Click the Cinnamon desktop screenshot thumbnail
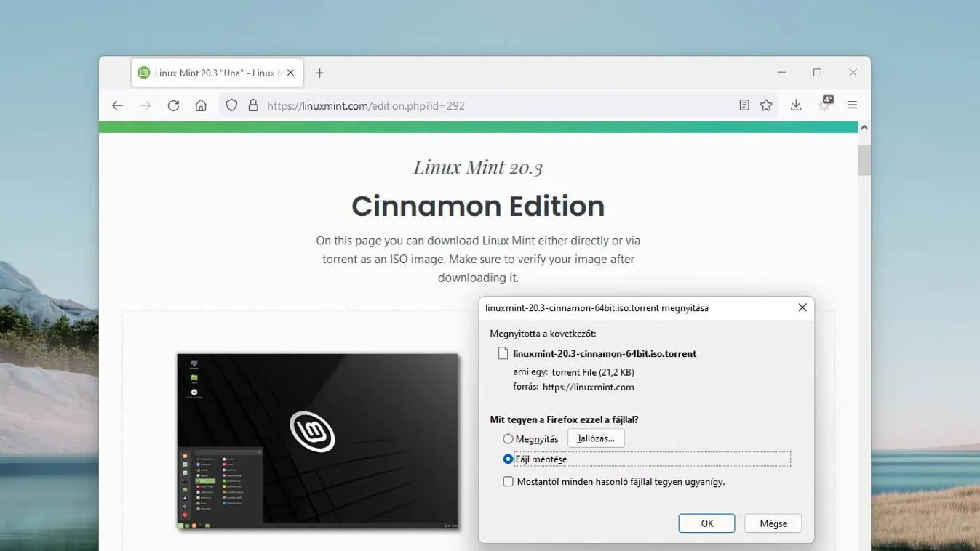Screen dimensions: 980x551 318,441
